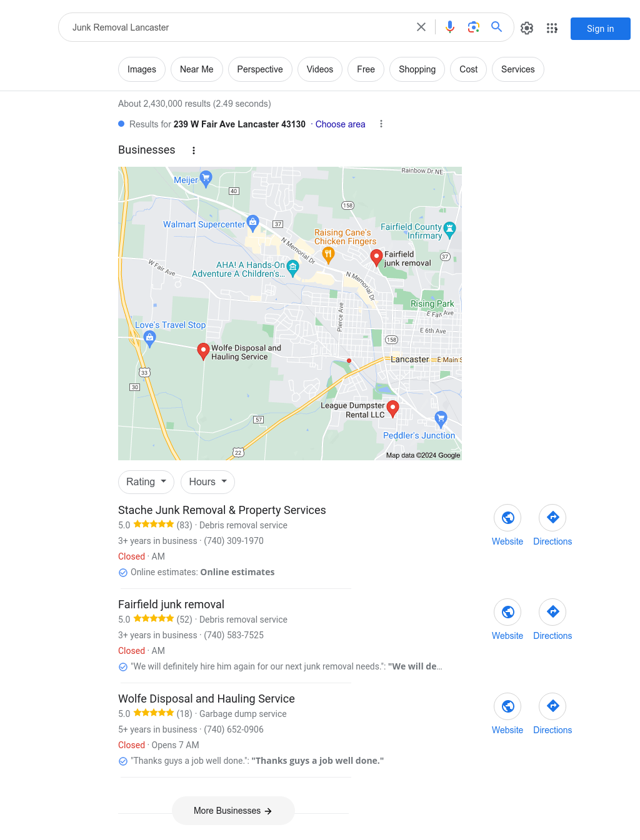Viewport: 640px width, 840px height.
Task: Click the Choose area link
Action: [x=340, y=124]
